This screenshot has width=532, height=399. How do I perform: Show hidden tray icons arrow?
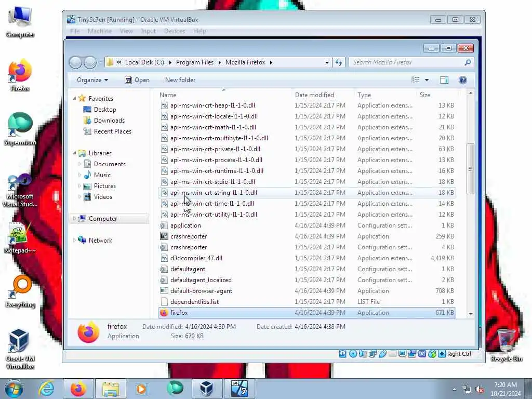pyautogui.click(x=454, y=390)
